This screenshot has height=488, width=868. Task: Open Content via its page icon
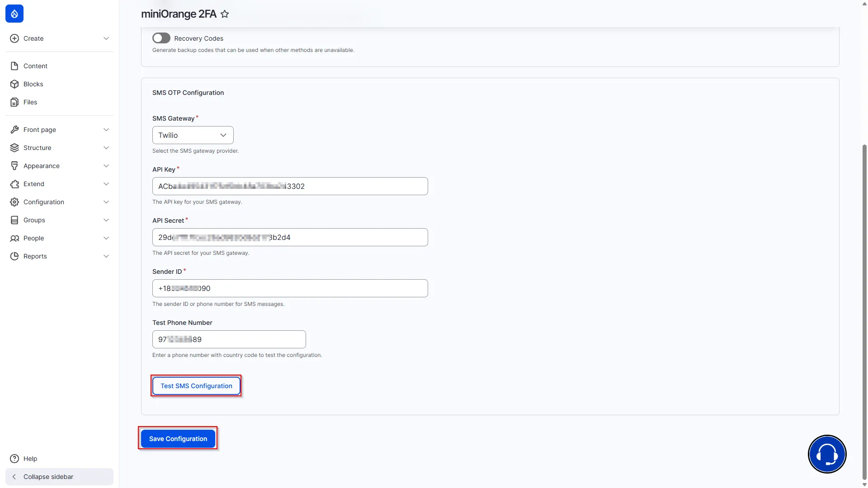[14, 66]
